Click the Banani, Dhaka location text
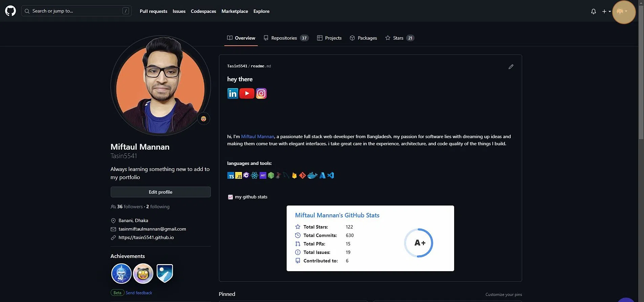Screen dimensions: 644x302 click(133, 220)
